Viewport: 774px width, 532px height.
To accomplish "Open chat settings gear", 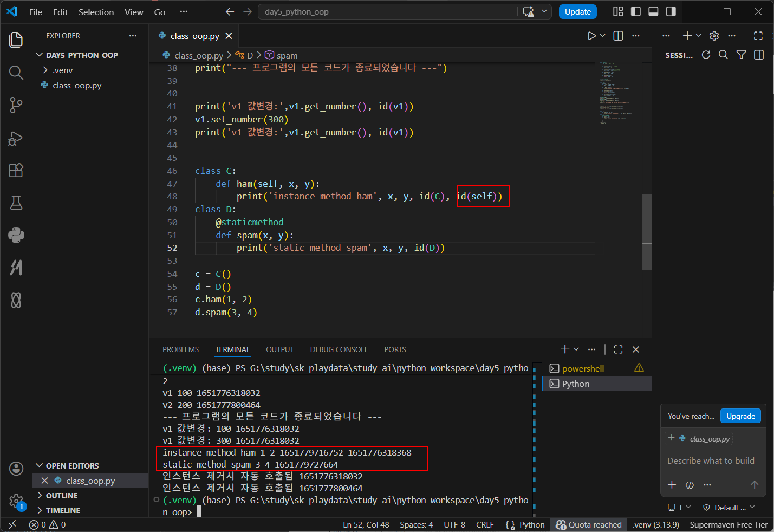I will [714, 36].
